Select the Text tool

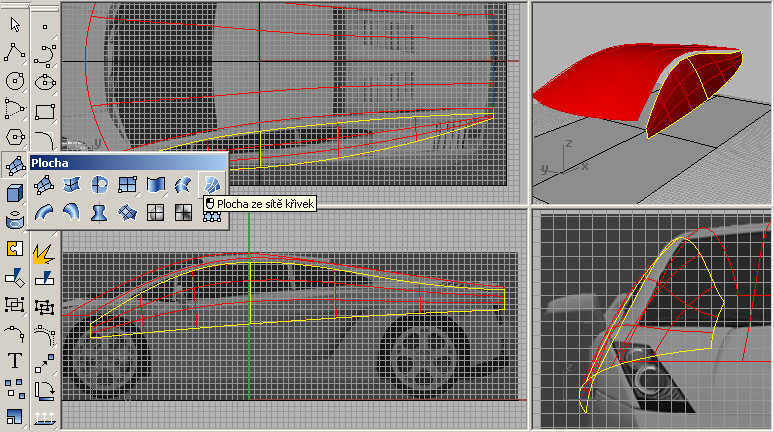tap(15, 361)
